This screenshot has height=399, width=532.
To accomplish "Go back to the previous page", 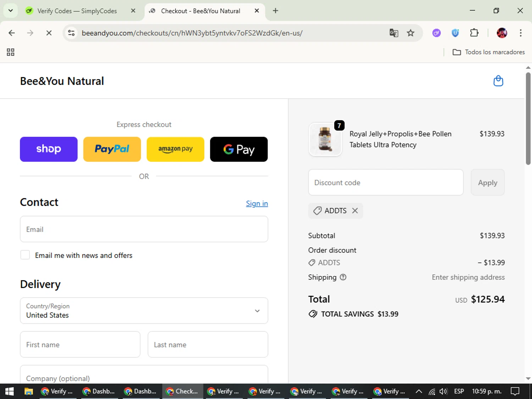I will coord(12,33).
